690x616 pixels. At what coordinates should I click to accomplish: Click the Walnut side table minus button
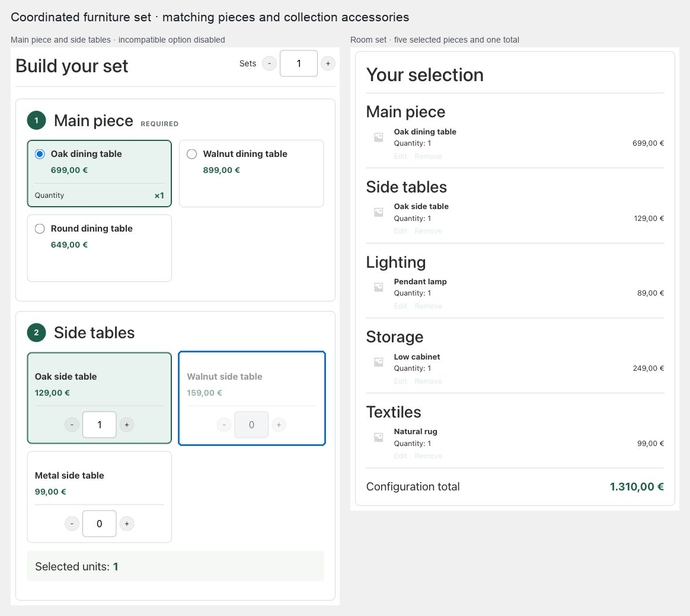pos(224,425)
